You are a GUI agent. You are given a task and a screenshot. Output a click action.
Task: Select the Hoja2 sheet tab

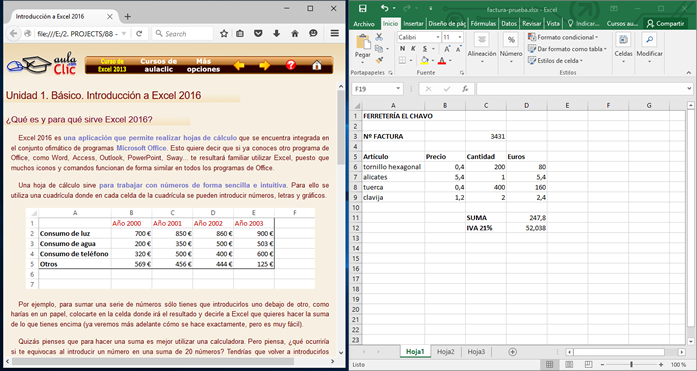point(445,351)
